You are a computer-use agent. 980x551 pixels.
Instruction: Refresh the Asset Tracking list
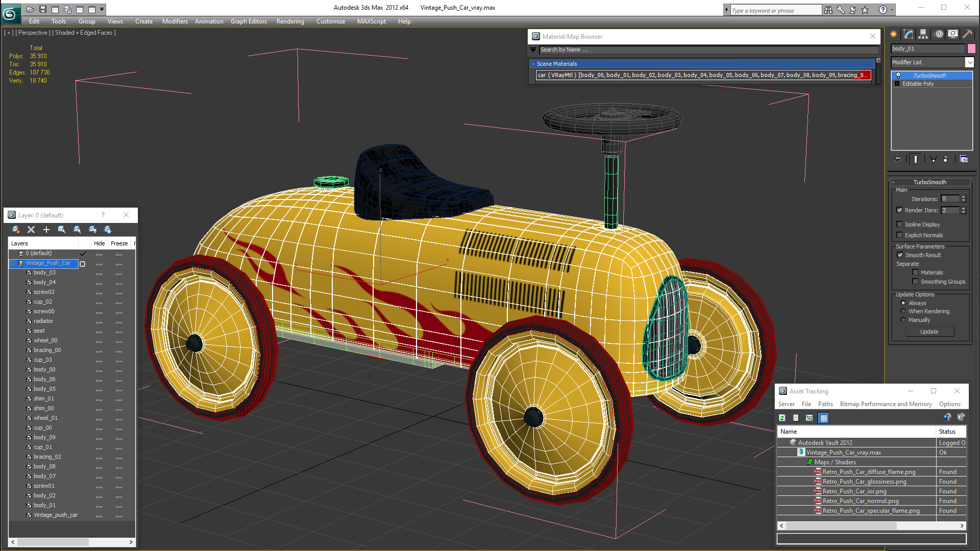click(x=782, y=418)
